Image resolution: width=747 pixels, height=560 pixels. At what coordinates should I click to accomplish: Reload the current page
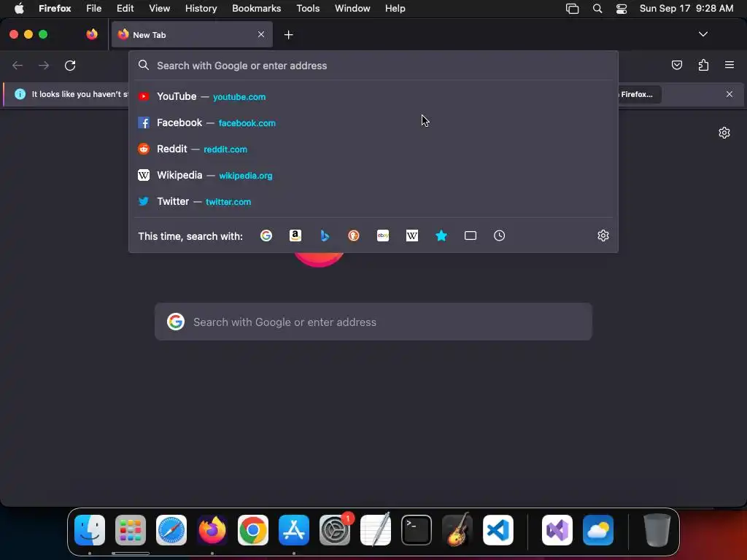[70, 65]
